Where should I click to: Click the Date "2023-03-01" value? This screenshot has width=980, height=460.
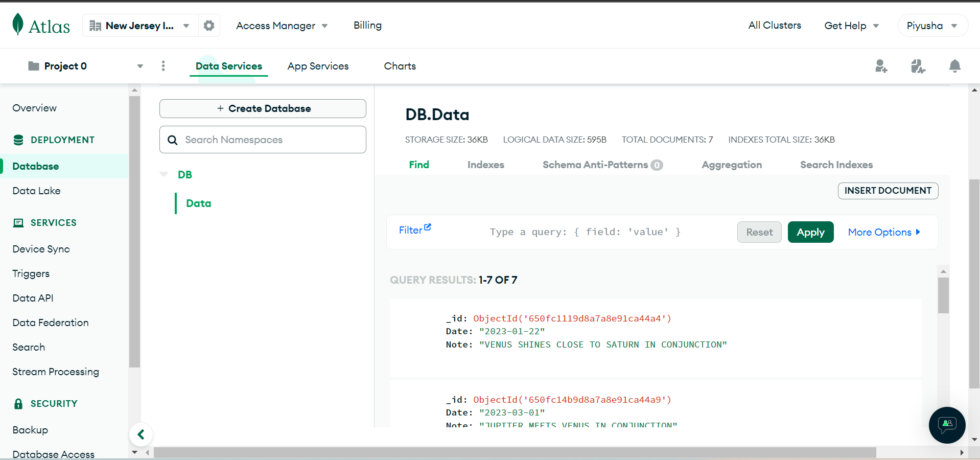coord(512,412)
